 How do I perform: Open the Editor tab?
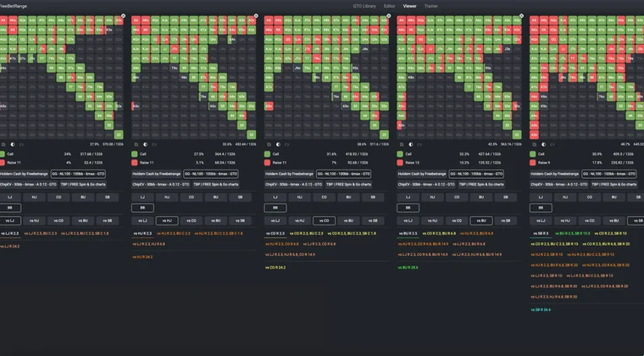389,6
